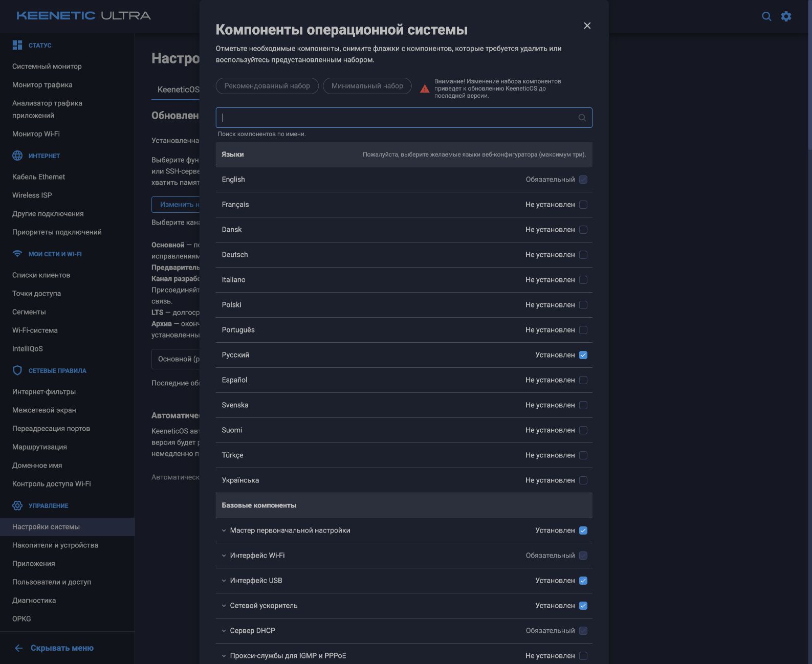Screen dimensions: 812x664
Task: Expand the Сервер DHCP chevron
Action: point(224,631)
